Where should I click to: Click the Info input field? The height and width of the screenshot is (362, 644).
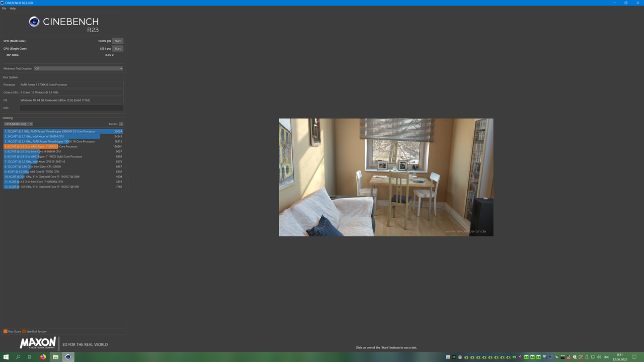tap(71, 108)
